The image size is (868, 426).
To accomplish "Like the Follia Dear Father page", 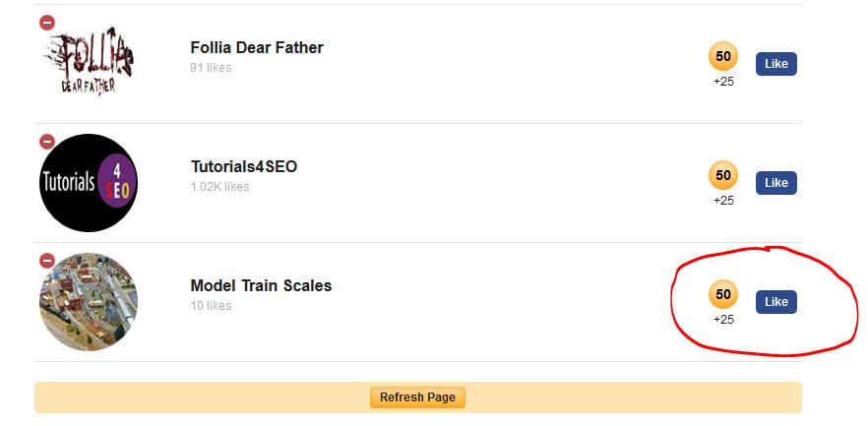I will click(x=776, y=64).
